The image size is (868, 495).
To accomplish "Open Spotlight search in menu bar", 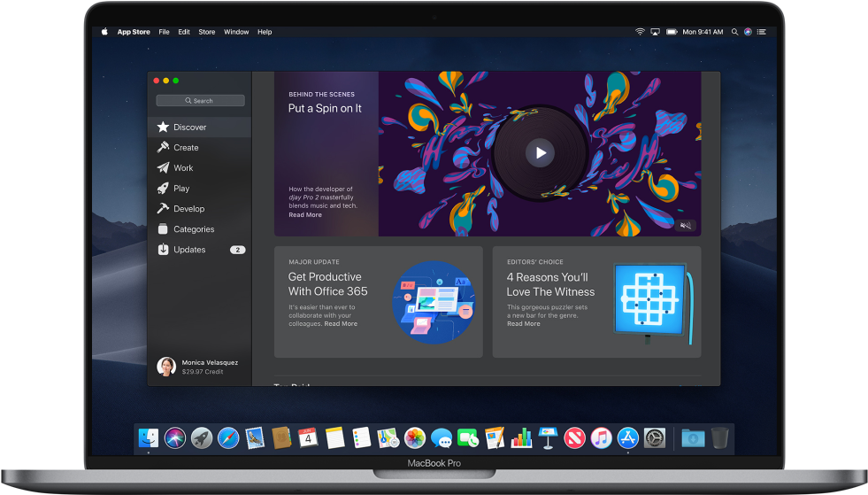I will (x=734, y=32).
